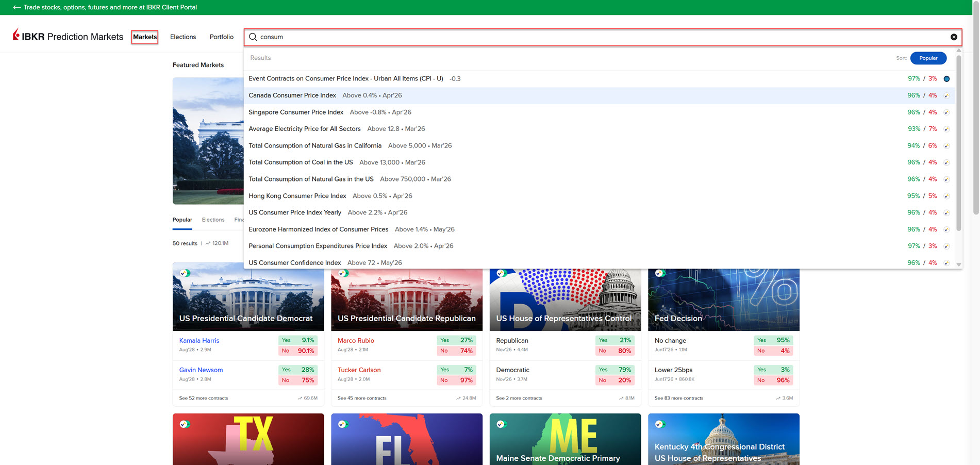Click the back arrow in the green banner

pos(16,7)
